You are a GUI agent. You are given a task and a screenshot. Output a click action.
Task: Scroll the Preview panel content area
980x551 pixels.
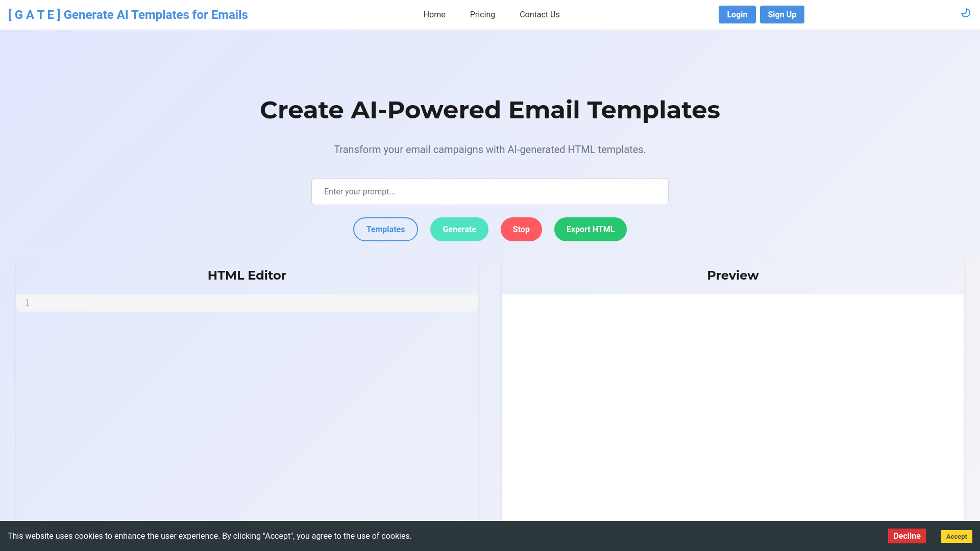pyautogui.click(x=733, y=404)
